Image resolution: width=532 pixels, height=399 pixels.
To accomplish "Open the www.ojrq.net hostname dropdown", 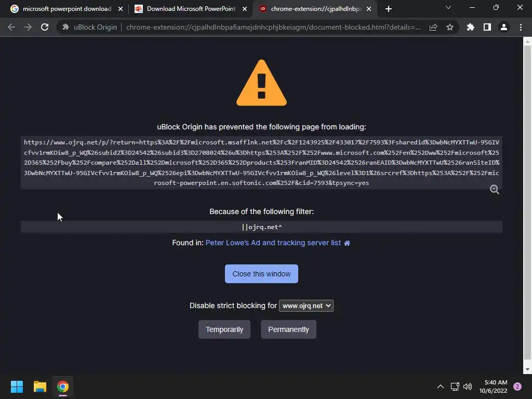I will click(306, 305).
